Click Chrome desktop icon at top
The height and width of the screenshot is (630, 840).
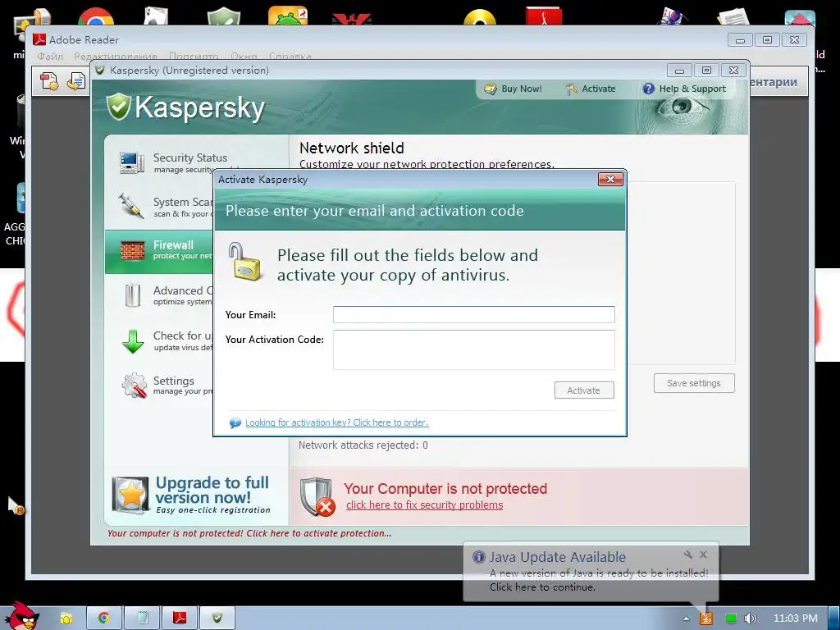pyautogui.click(x=95, y=17)
